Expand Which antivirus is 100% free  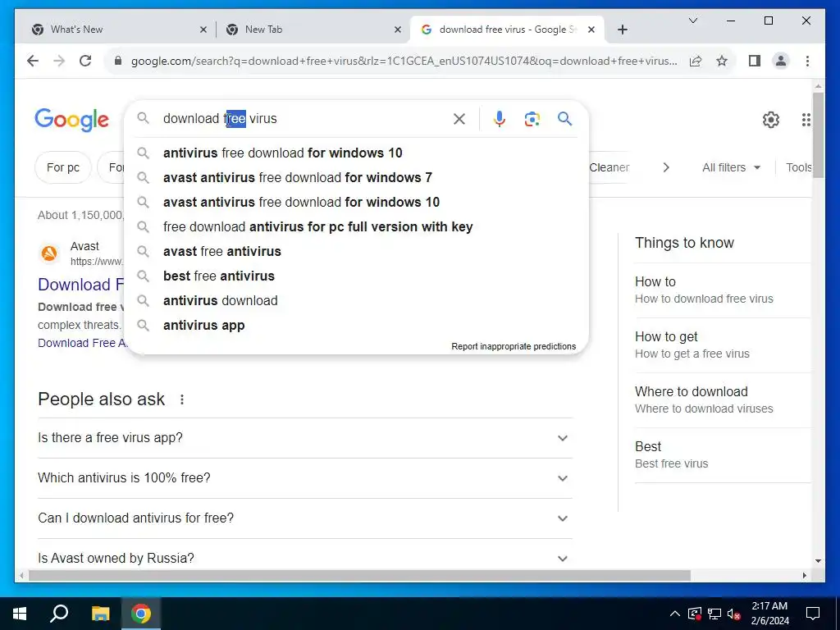pyautogui.click(x=305, y=478)
